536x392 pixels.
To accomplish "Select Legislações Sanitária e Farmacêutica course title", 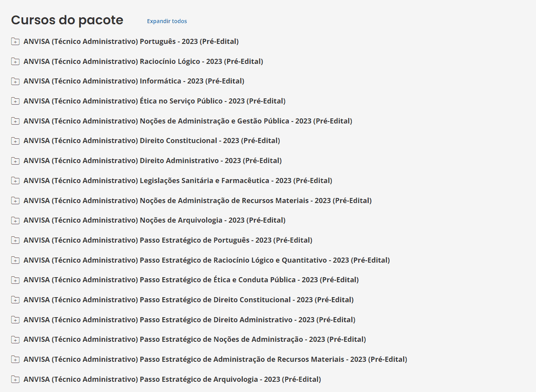I will pyautogui.click(x=178, y=181).
